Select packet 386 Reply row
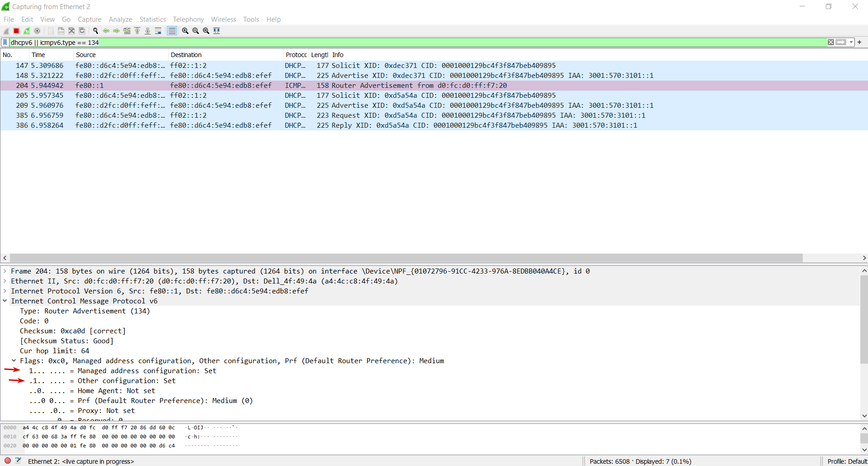The width and height of the screenshot is (868, 466). click(x=434, y=125)
